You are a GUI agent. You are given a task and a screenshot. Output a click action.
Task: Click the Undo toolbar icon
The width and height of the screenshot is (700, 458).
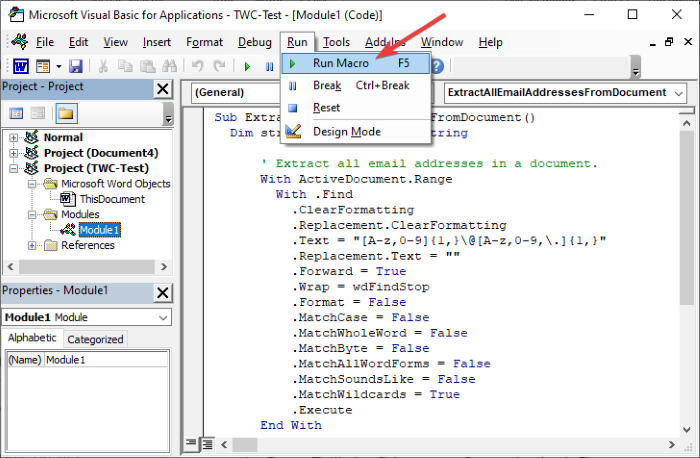pyautogui.click(x=197, y=67)
